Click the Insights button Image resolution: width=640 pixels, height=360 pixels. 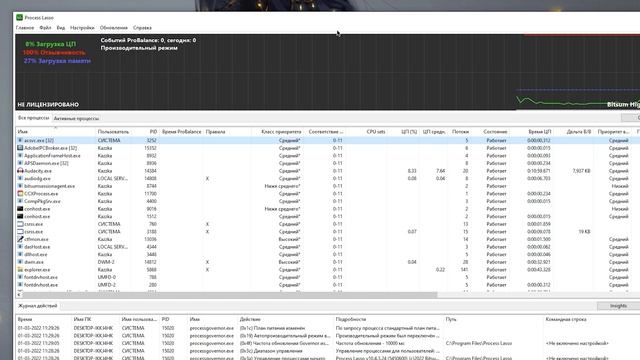coord(618,306)
